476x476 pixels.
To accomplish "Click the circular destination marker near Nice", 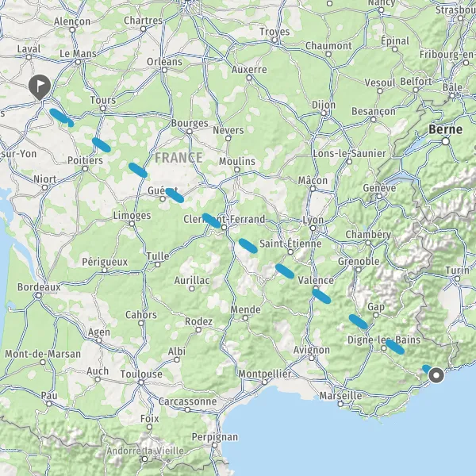I will (x=436, y=375).
